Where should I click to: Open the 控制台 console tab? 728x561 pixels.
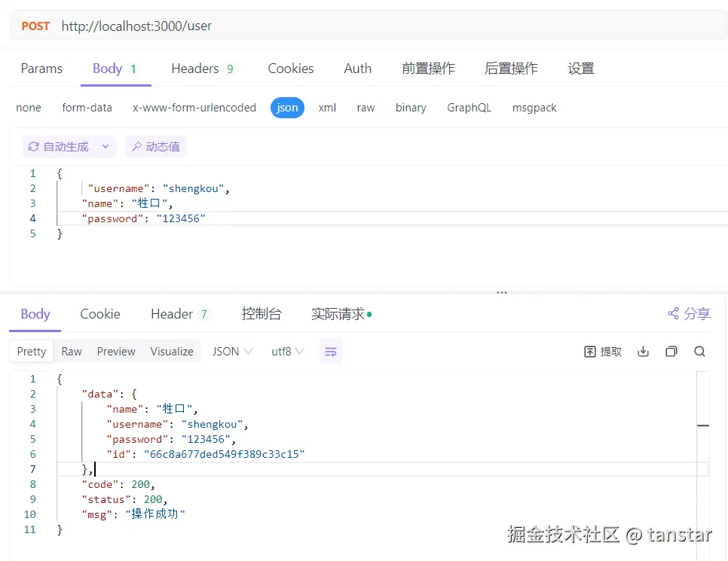[262, 314]
